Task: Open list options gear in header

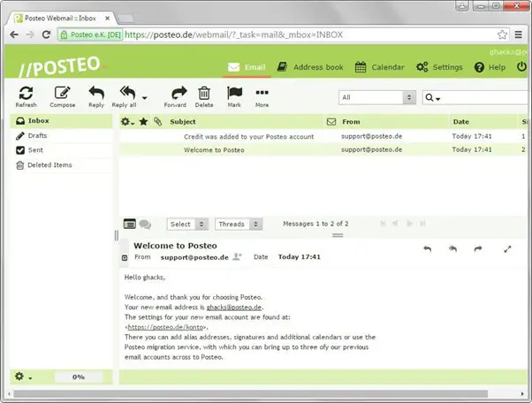Action: coord(127,121)
